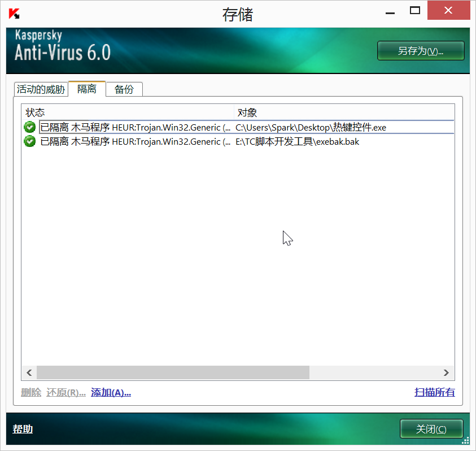Select the 隔离 tab
Screen dimensions: 476x451
[87, 89]
